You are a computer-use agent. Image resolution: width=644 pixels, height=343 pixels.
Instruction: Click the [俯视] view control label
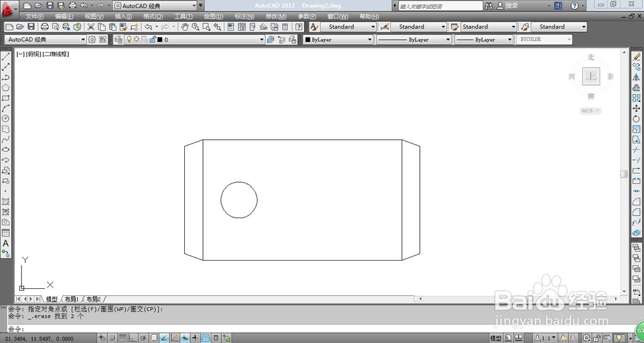point(33,54)
